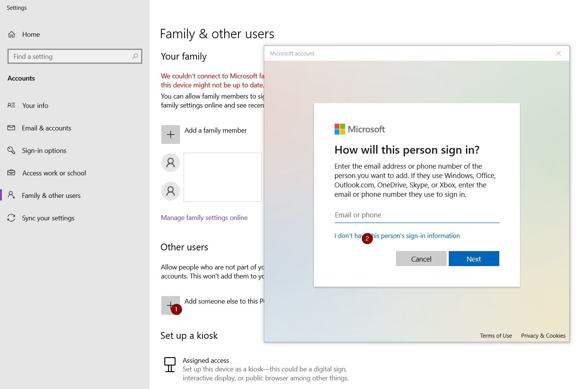Image resolution: width=588 pixels, height=389 pixels.
Task: Click the Assigned access kiosk icon
Action: pos(170,364)
